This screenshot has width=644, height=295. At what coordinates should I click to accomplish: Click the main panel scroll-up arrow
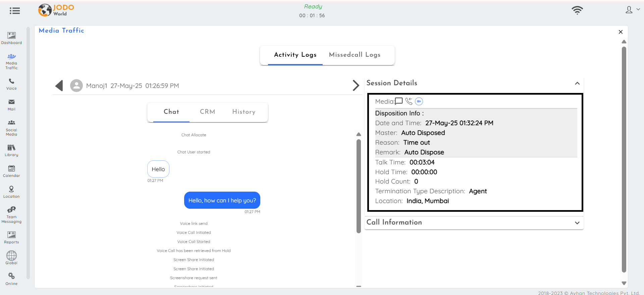coord(624,42)
